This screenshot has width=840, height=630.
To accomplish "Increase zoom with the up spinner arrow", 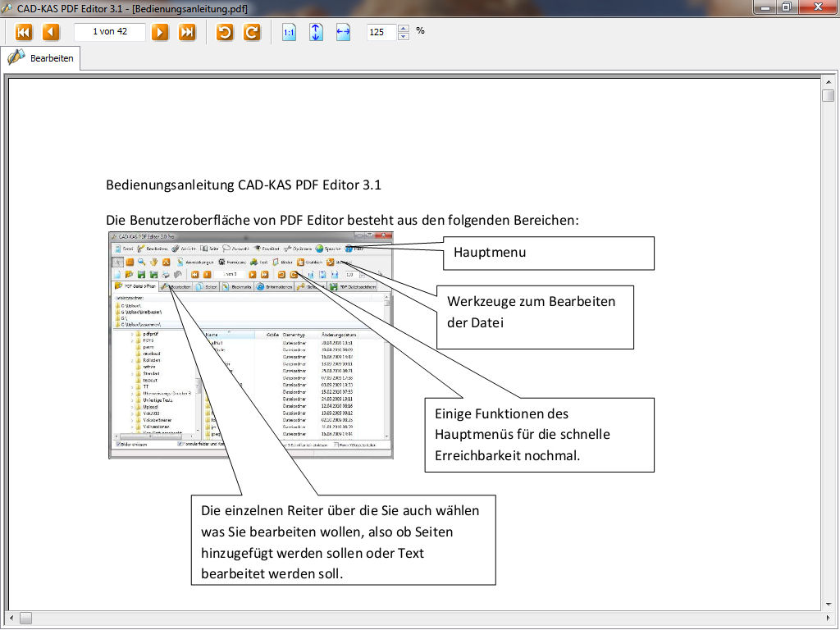I will click(403, 28).
